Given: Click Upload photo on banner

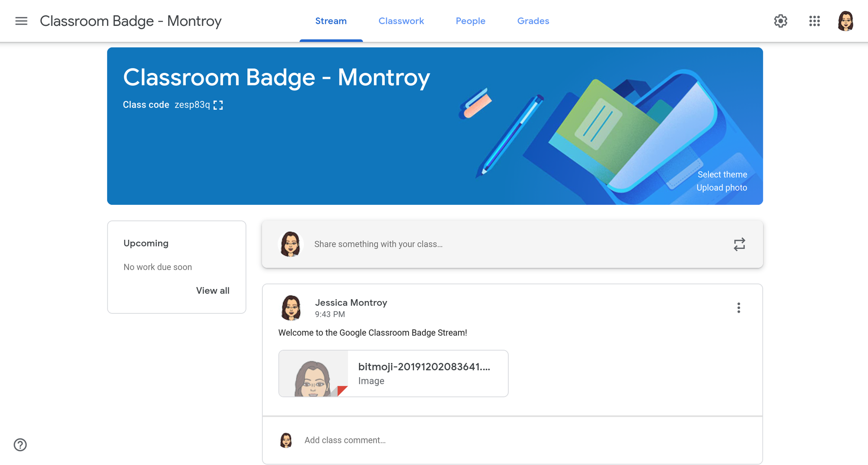Looking at the screenshot, I should point(721,188).
